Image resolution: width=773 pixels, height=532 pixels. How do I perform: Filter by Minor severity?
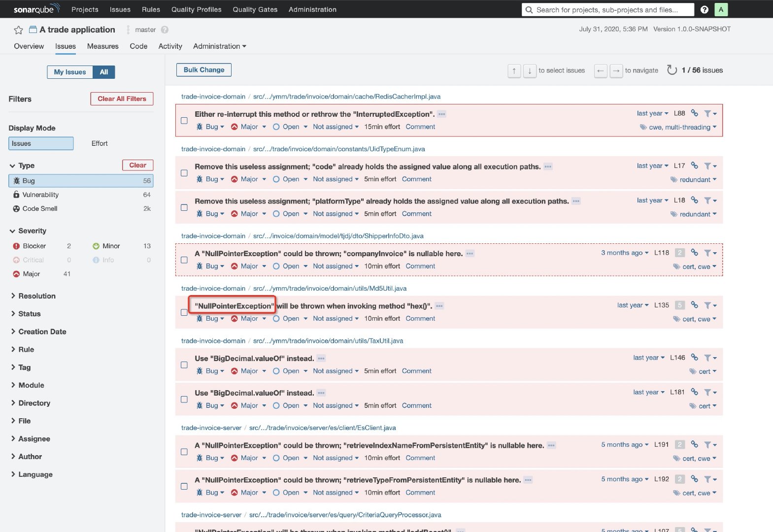[121, 246]
